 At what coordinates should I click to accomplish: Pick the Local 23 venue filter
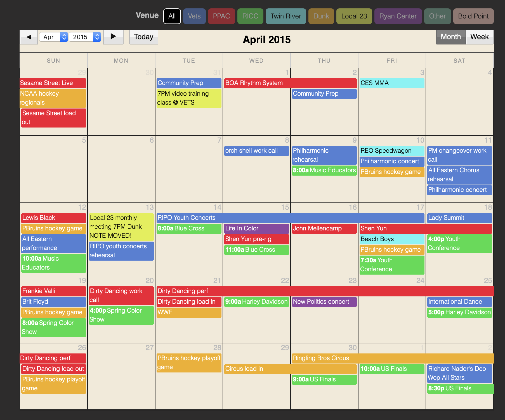354,16
